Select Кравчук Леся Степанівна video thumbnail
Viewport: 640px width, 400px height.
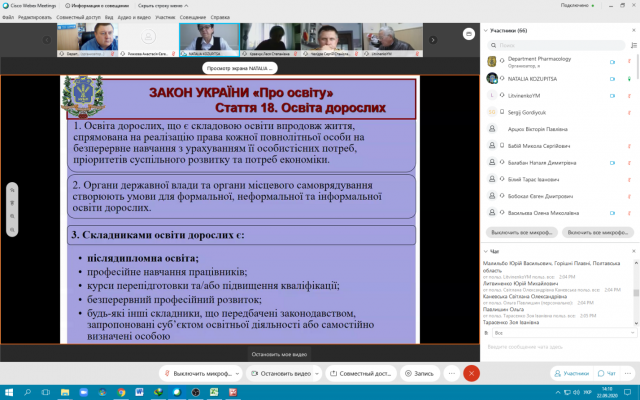[x=270, y=40]
